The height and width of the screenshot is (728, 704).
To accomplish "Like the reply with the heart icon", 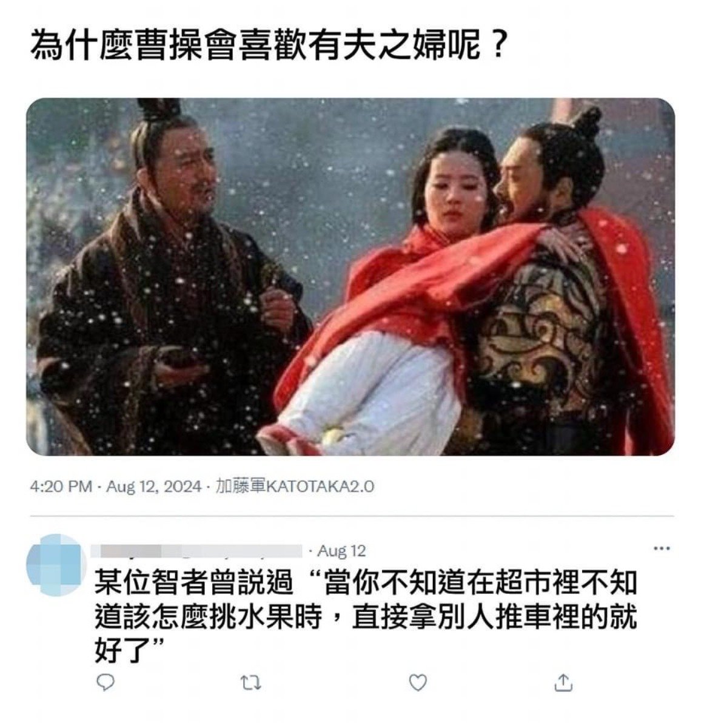I will point(417,683).
